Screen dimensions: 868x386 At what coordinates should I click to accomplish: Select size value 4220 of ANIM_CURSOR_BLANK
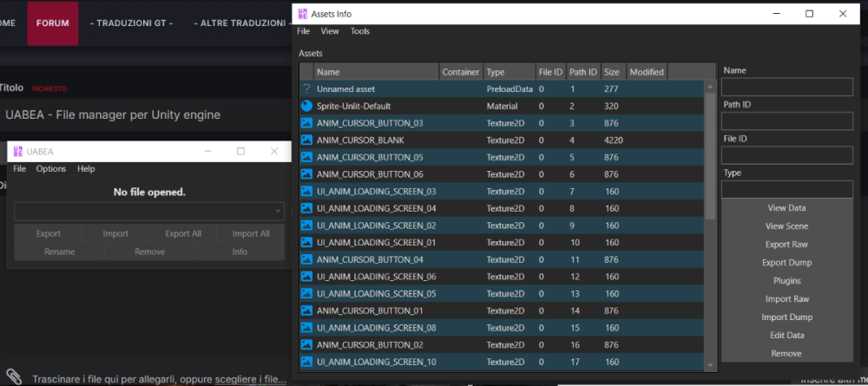point(614,141)
